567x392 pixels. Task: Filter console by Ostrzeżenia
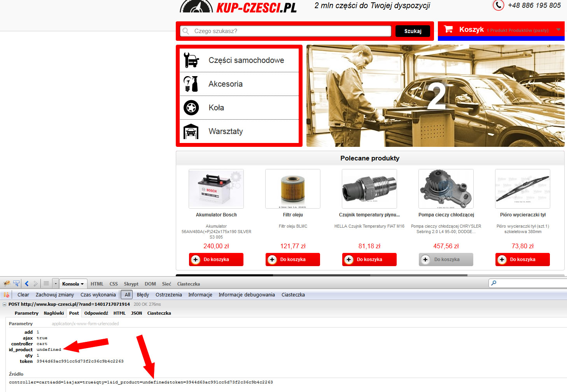169,295
